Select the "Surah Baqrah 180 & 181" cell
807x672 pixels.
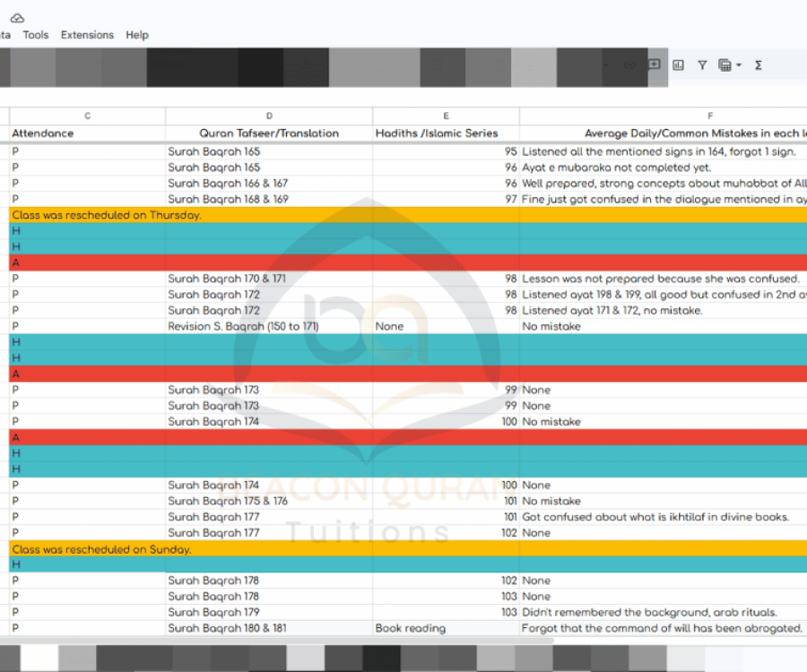[x=269, y=628]
